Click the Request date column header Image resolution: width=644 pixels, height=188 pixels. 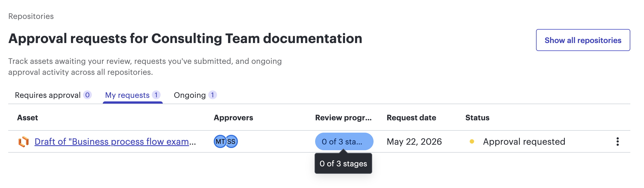[411, 118]
